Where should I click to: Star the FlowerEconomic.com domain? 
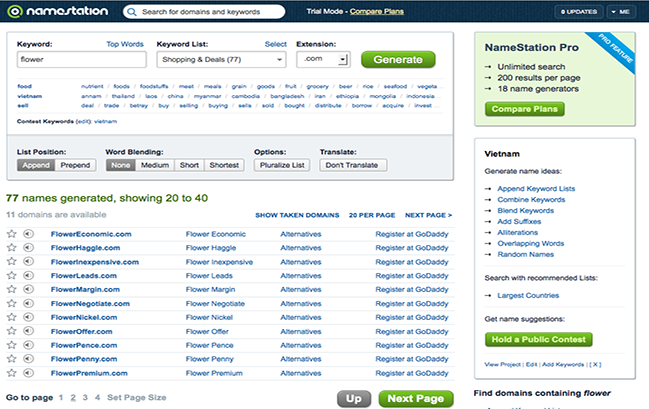pyautogui.click(x=12, y=234)
